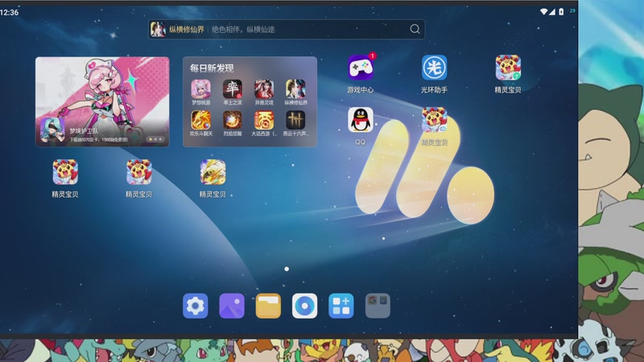Open 精灵宝贝 with the green badge icon
644x362 pixels.
(508, 68)
